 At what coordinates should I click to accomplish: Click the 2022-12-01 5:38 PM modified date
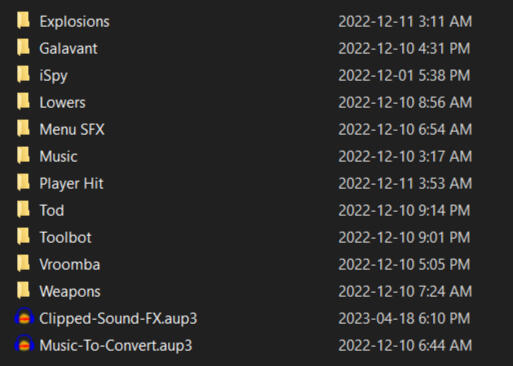click(404, 75)
